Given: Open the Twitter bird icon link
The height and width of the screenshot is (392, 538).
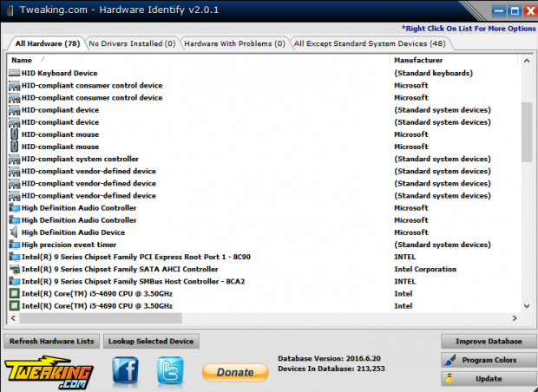Looking at the screenshot, I should click(170, 370).
